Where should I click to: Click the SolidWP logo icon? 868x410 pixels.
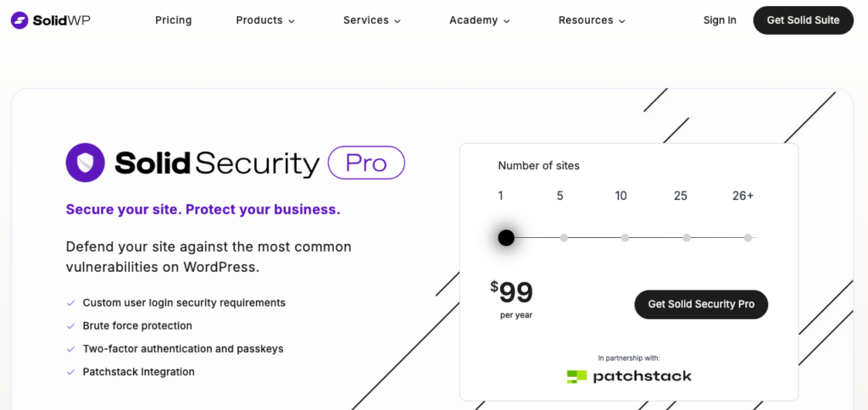tap(19, 20)
